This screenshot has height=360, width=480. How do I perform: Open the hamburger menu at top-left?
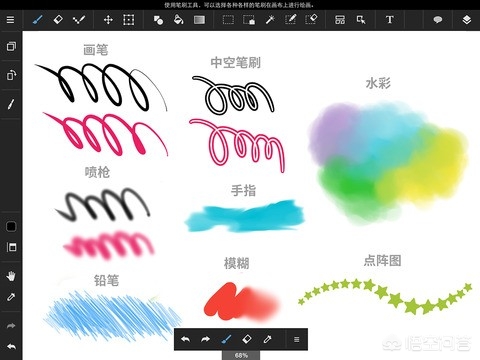point(10,20)
